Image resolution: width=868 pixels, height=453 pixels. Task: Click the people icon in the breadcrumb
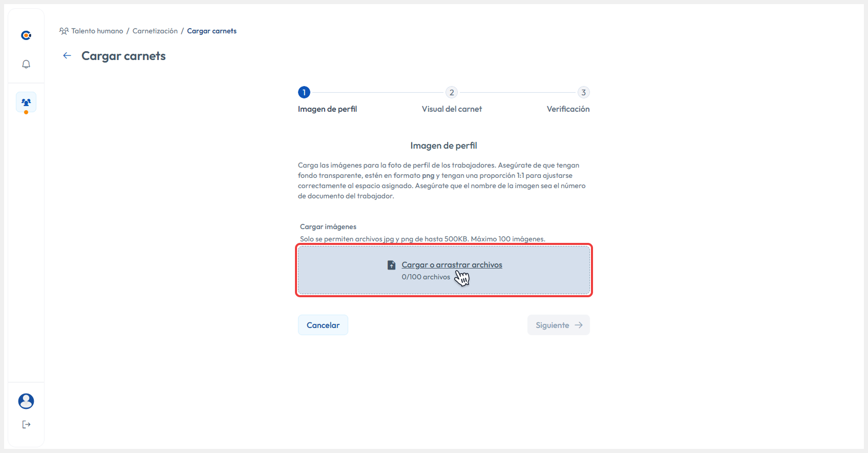click(64, 31)
